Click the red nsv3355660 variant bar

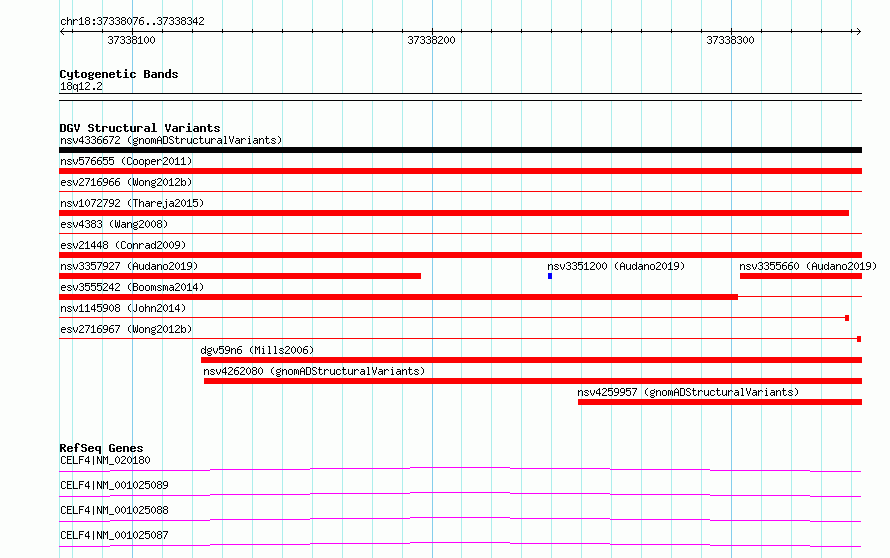pos(801,276)
